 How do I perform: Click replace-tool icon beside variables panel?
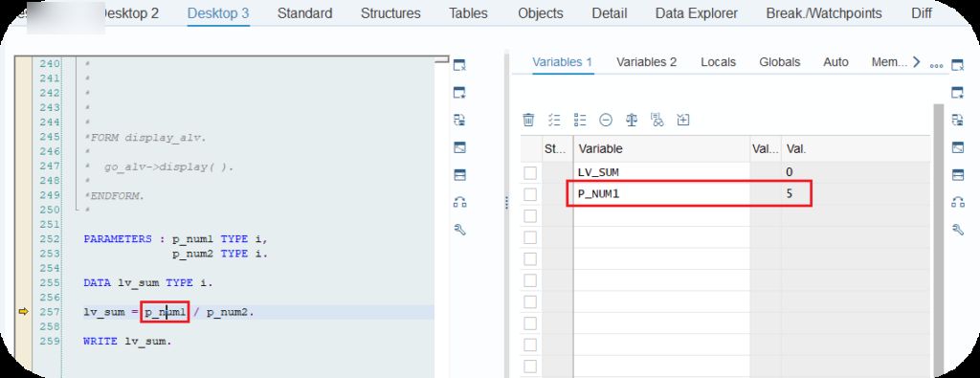957,120
